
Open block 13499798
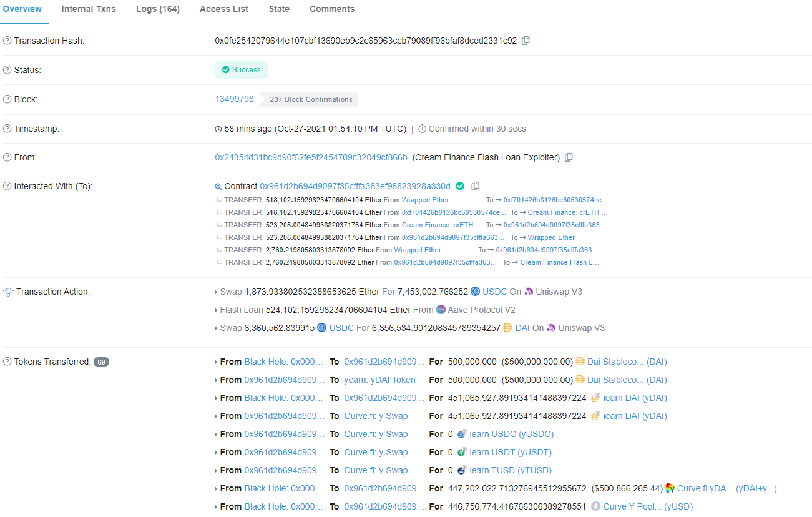click(235, 99)
